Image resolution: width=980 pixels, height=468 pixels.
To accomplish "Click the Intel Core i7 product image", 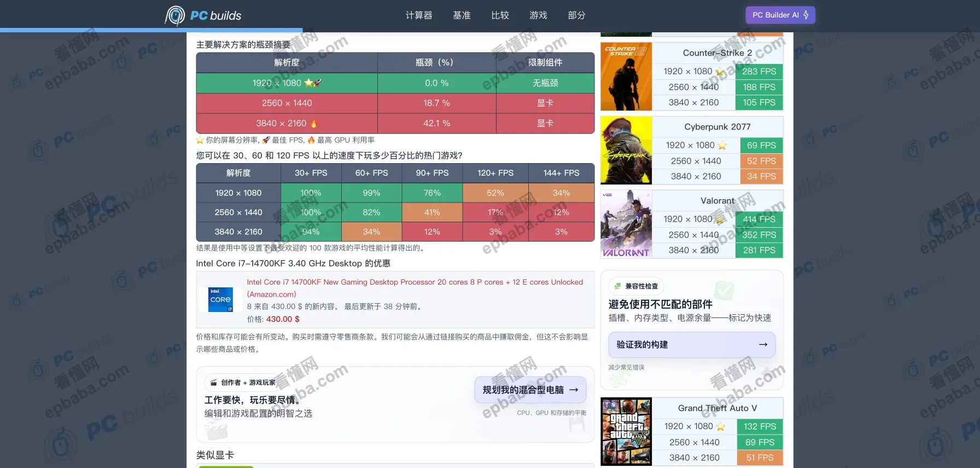I will [x=221, y=299].
